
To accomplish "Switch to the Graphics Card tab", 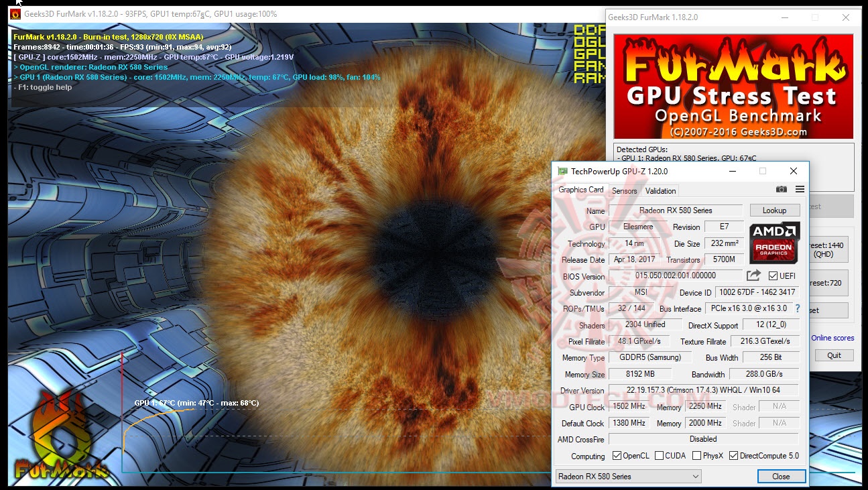I will click(x=581, y=190).
